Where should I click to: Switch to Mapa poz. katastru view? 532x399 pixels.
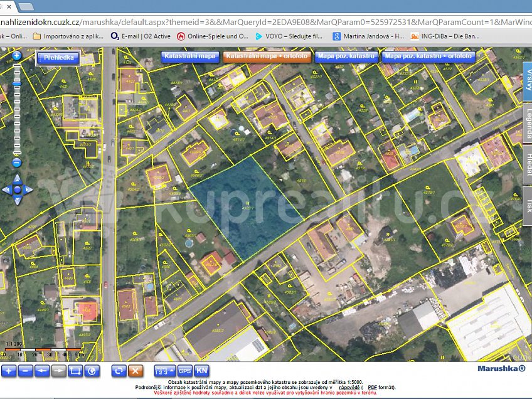pos(346,56)
